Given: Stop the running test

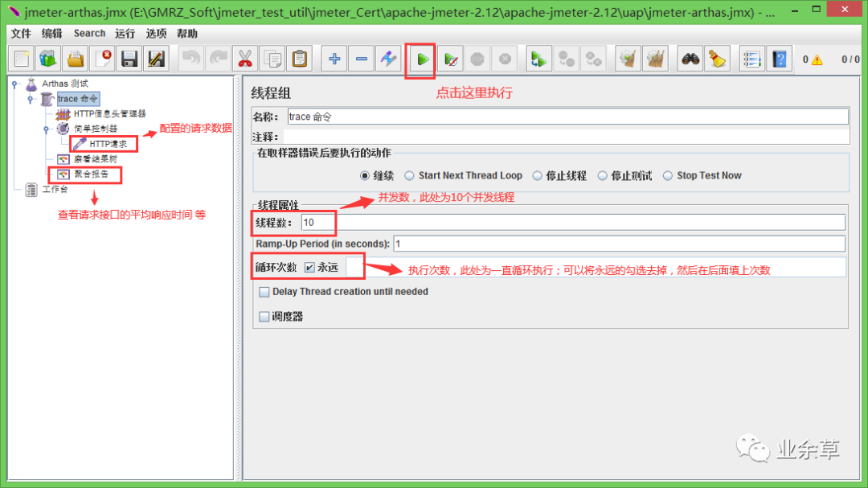Looking at the screenshot, I should pos(477,59).
